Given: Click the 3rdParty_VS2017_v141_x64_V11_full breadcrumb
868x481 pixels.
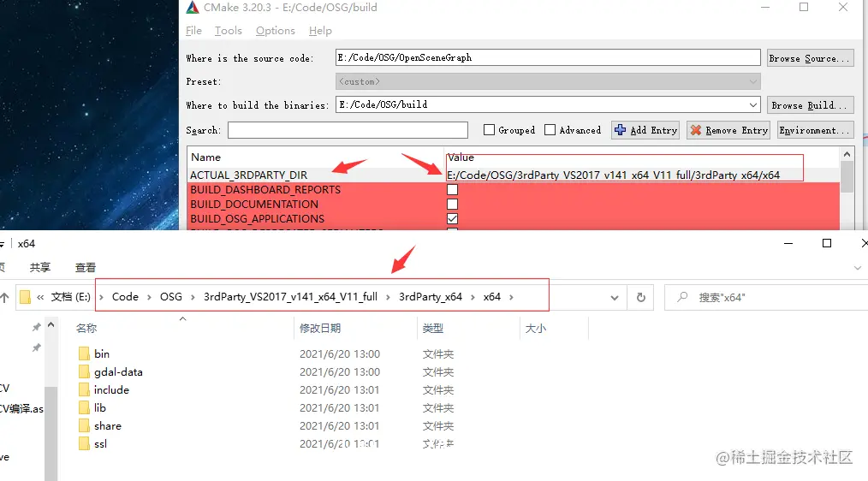Looking at the screenshot, I should pyautogui.click(x=291, y=297).
